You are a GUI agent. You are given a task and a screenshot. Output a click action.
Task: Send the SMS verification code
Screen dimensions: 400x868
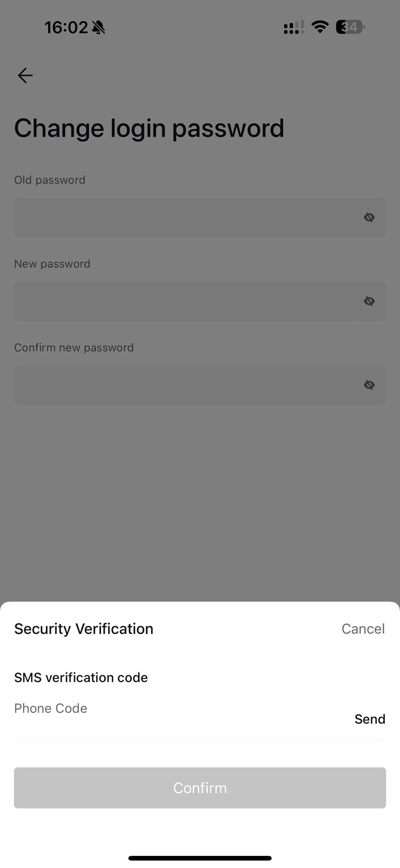click(370, 719)
